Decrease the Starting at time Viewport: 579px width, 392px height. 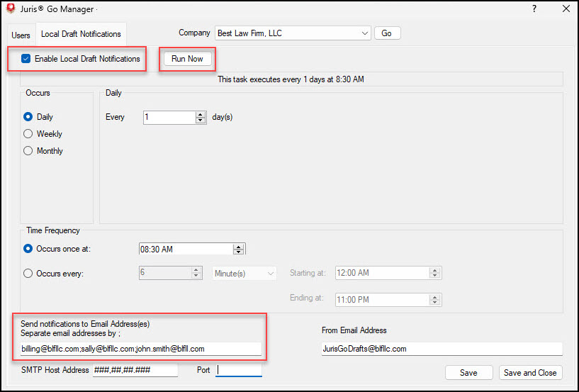435,276
